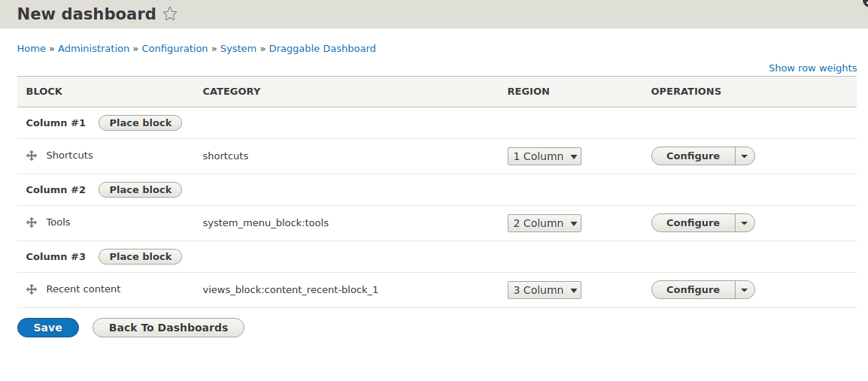Open region dropdown for Recent content block
868x381 pixels.
544,290
